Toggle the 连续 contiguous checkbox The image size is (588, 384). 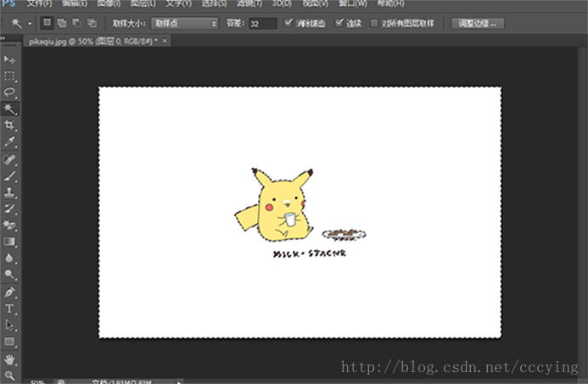tap(339, 23)
